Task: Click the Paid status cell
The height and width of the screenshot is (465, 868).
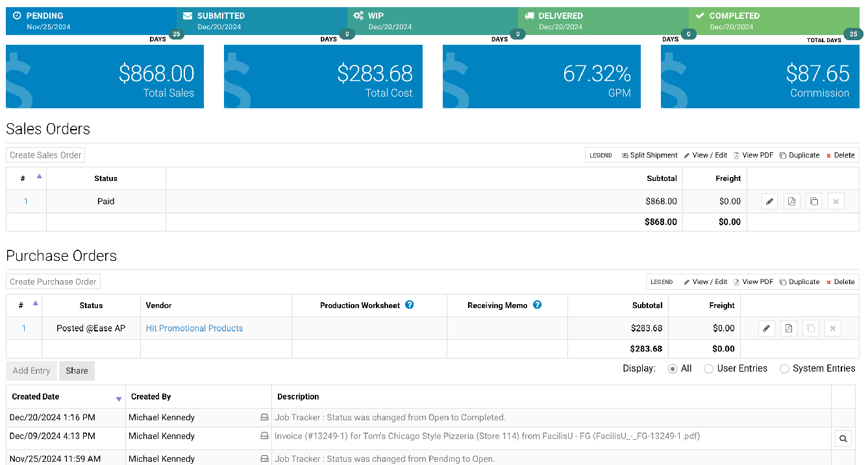Action: tap(106, 202)
